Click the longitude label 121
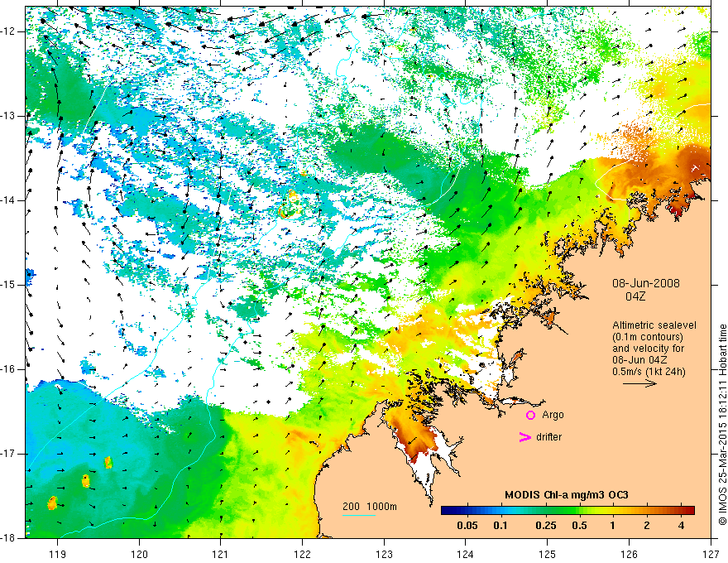Viewport: 728px width, 563px height. click(x=221, y=554)
